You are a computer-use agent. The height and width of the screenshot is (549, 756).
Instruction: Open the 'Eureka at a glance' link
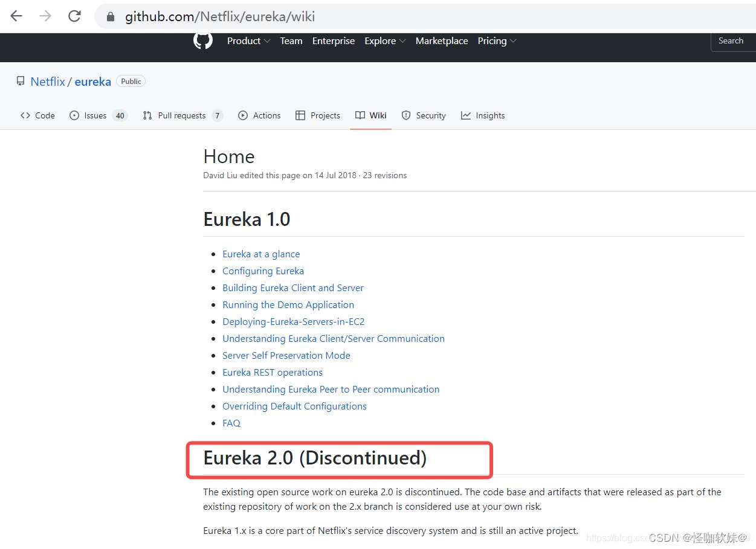(x=261, y=254)
